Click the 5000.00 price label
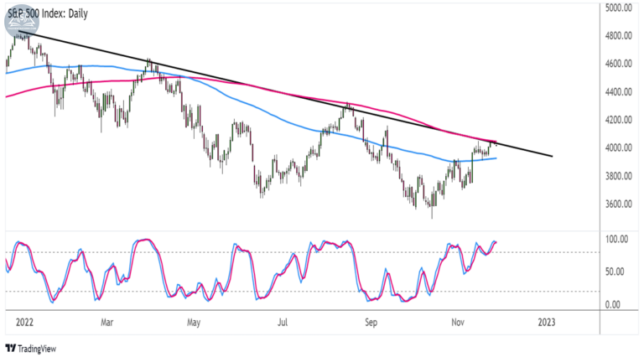 (619, 8)
